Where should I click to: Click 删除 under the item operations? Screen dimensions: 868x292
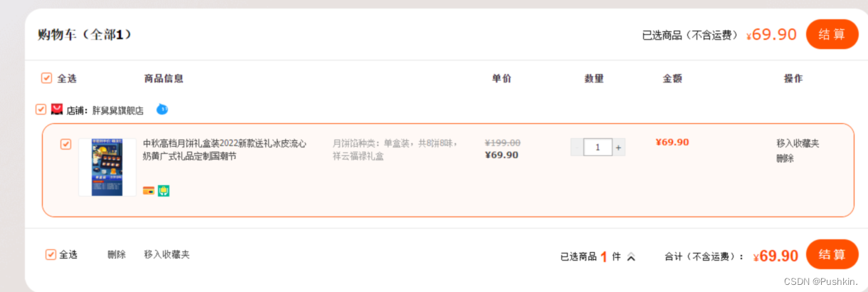point(785,158)
